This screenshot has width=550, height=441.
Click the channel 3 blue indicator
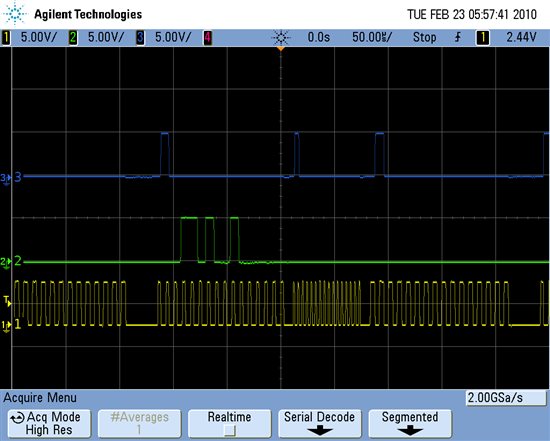tap(140, 38)
